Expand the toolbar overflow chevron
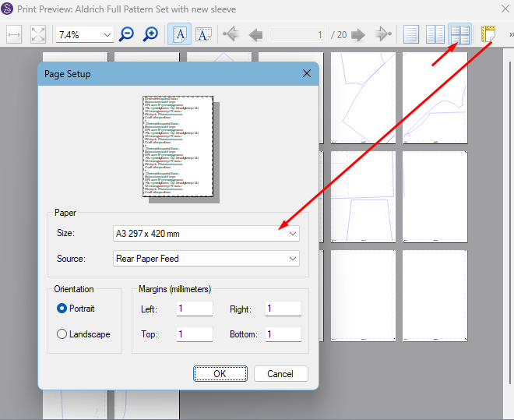Image resolution: width=514 pixels, height=420 pixels. pyautogui.click(x=509, y=34)
